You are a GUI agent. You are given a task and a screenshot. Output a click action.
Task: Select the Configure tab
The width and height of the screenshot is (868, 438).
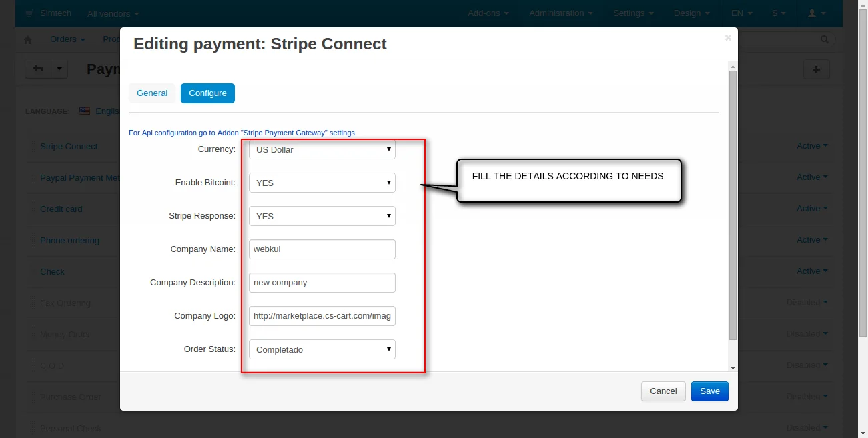(207, 93)
